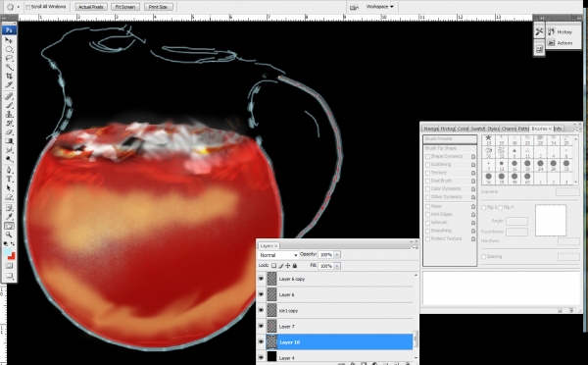
Task: Select the Eyedropper tool
Action: tap(9, 217)
